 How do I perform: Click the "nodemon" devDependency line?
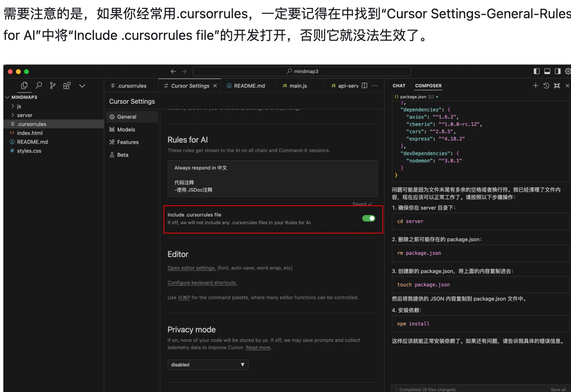434,161
